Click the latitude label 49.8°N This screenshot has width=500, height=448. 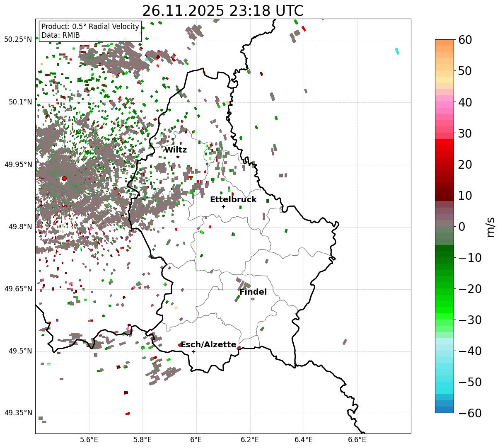click(20, 227)
